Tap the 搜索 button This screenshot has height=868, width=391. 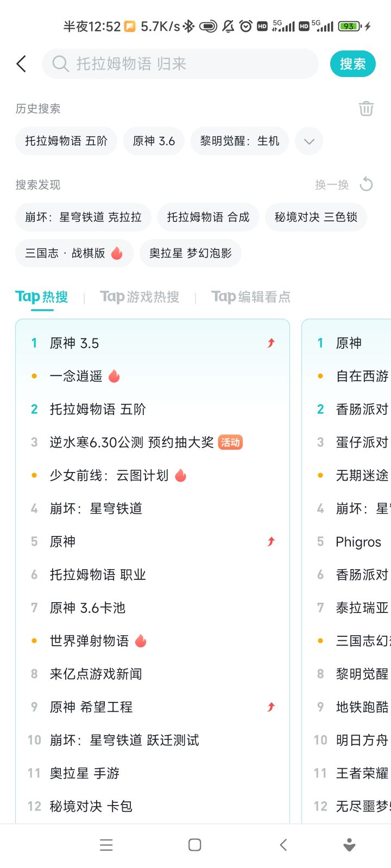[x=353, y=64]
